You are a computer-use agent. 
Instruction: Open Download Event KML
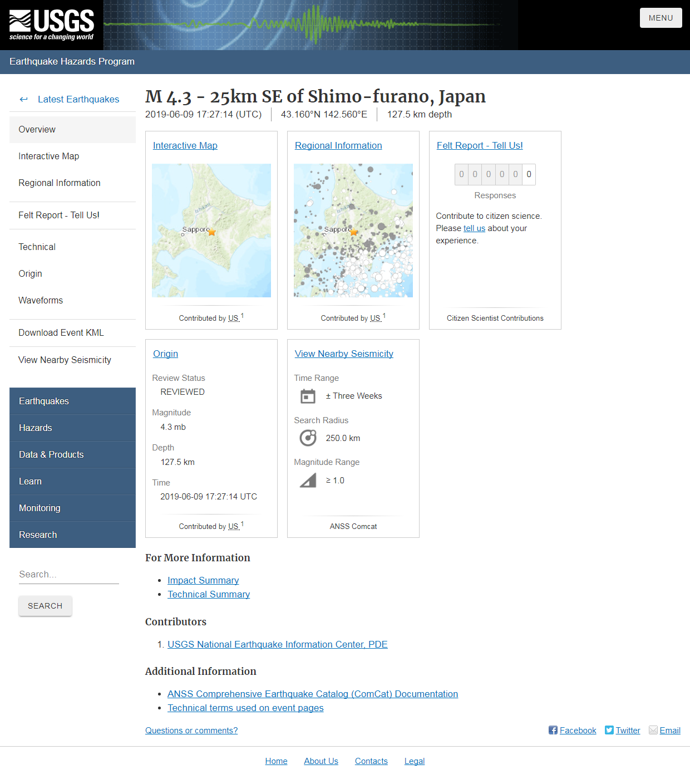[61, 332]
